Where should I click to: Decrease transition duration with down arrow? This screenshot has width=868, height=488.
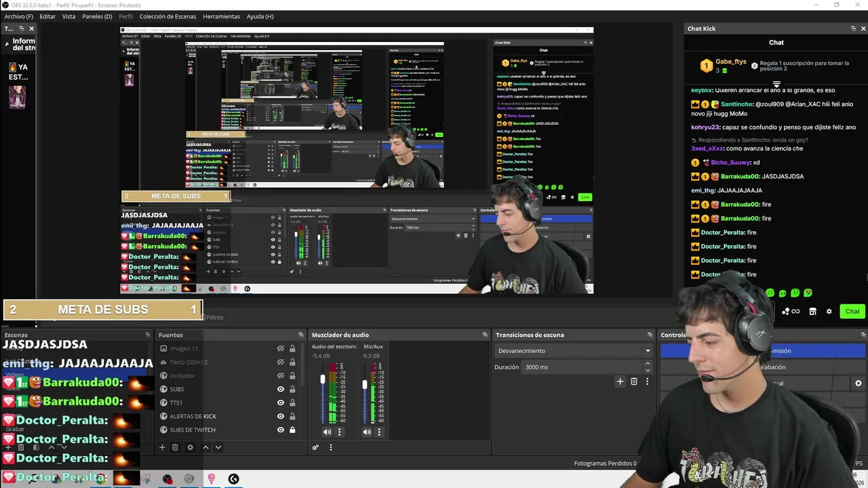pyautogui.click(x=648, y=370)
